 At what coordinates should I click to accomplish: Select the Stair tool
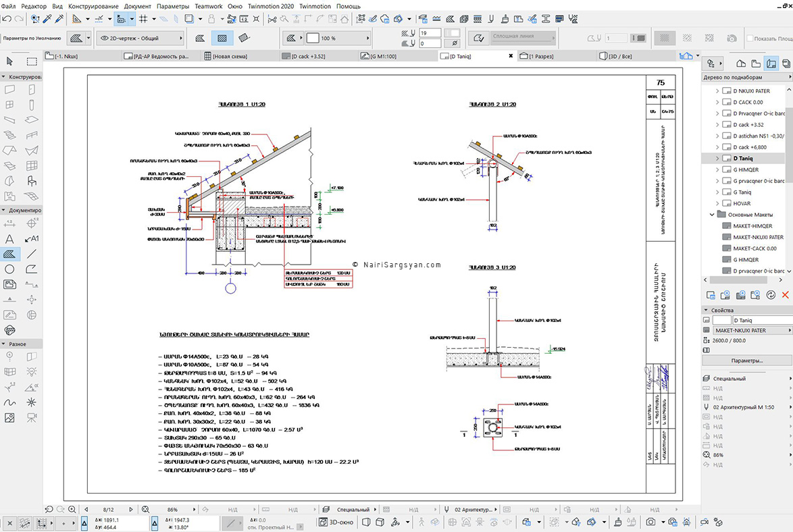click(9, 135)
